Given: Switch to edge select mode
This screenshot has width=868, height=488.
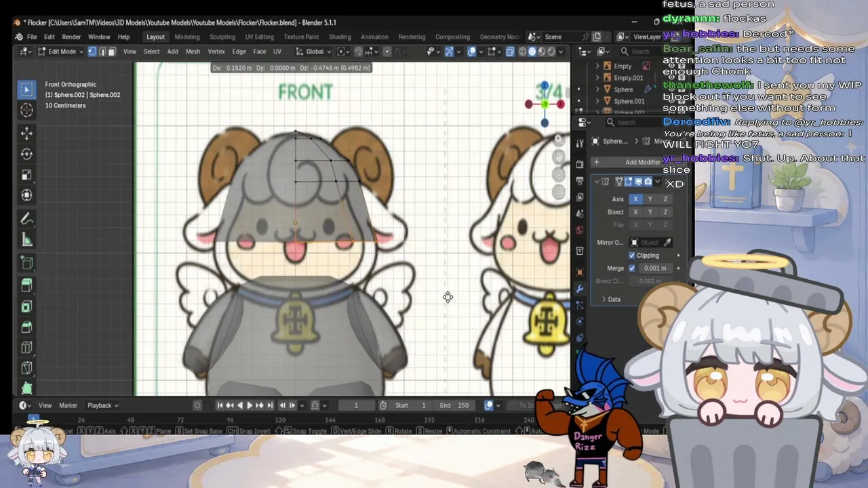Looking at the screenshot, I should point(102,52).
